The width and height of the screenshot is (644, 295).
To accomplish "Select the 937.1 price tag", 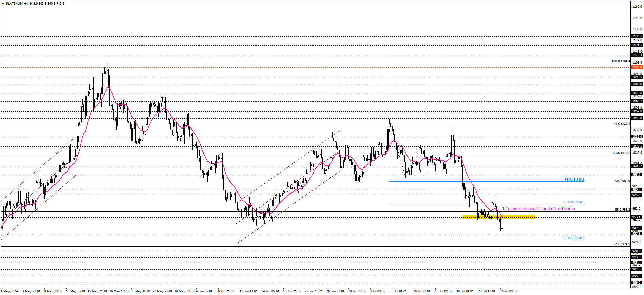I will [636, 234].
